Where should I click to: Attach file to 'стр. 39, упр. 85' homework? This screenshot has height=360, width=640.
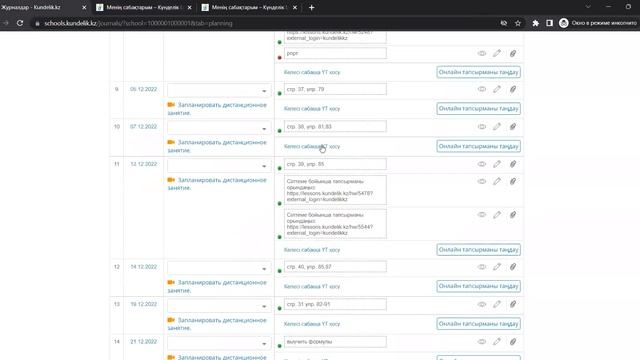(x=513, y=164)
